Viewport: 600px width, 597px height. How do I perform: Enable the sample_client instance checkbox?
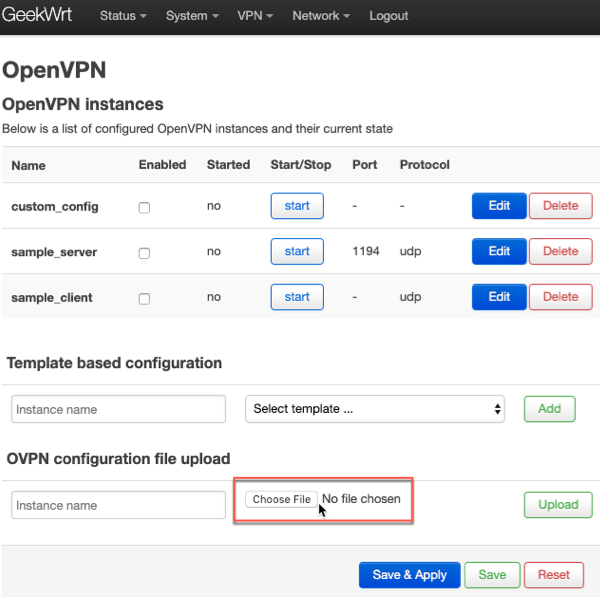pos(144,298)
